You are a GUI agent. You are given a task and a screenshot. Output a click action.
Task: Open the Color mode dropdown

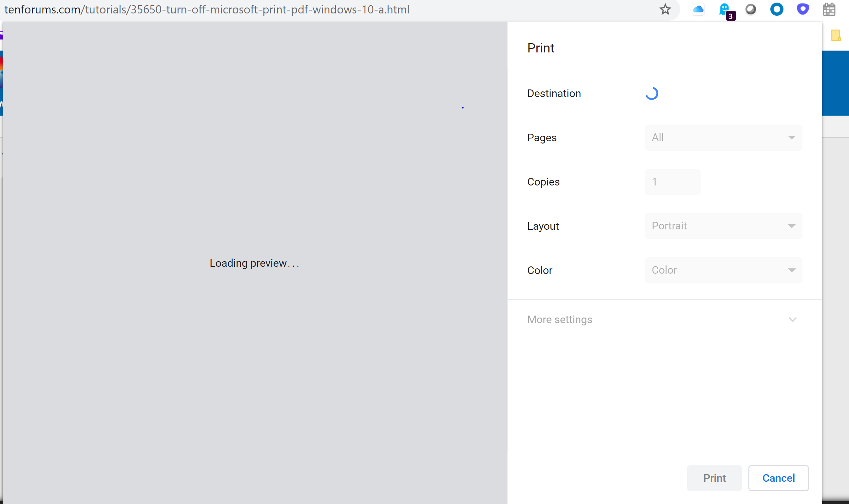724,270
